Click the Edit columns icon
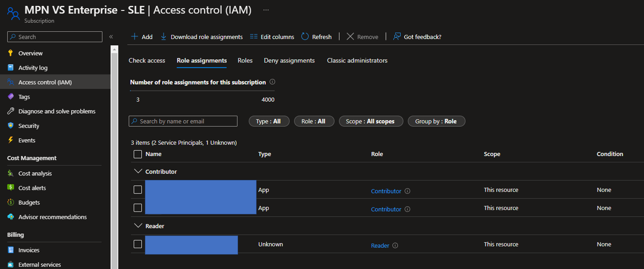The height and width of the screenshot is (269, 644). pyautogui.click(x=254, y=37)
